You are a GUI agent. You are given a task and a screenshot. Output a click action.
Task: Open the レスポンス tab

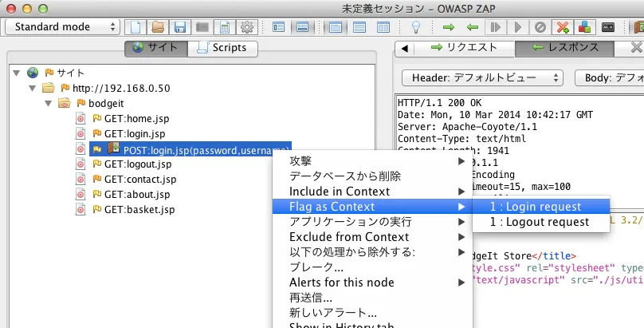point(564,48)
